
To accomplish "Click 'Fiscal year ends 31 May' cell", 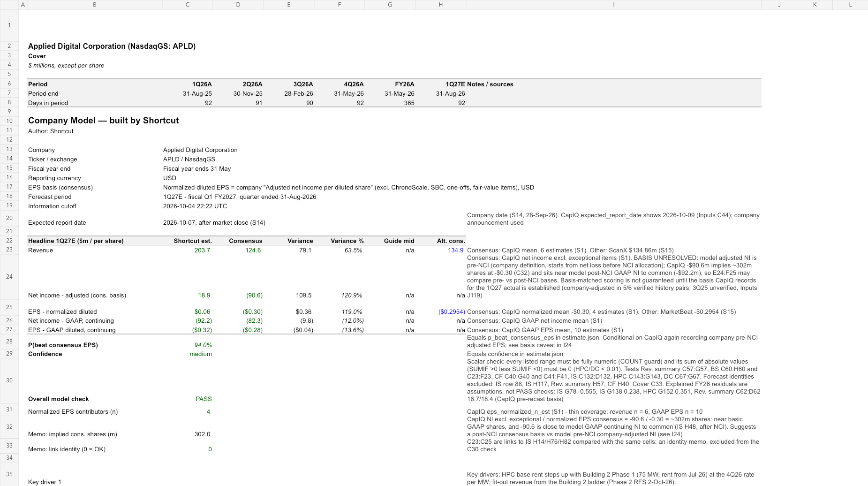I will point(197,168).
